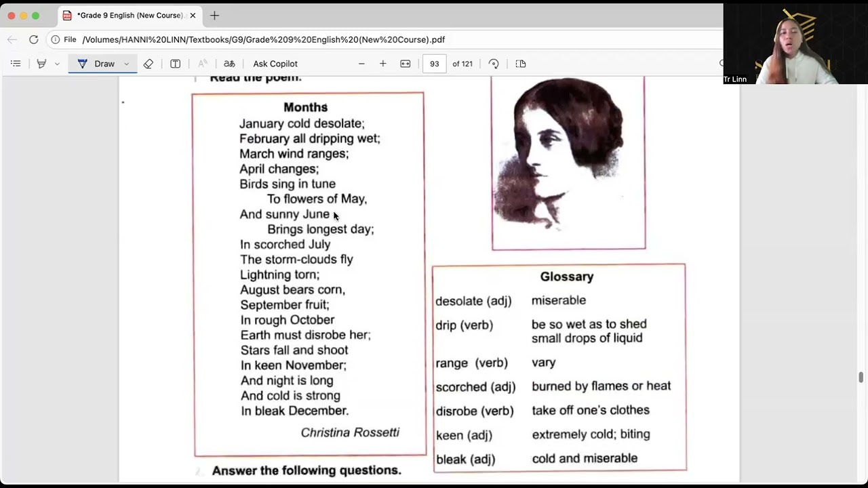Click the glossary word 'disrobe (verb)'

[475, 411]
